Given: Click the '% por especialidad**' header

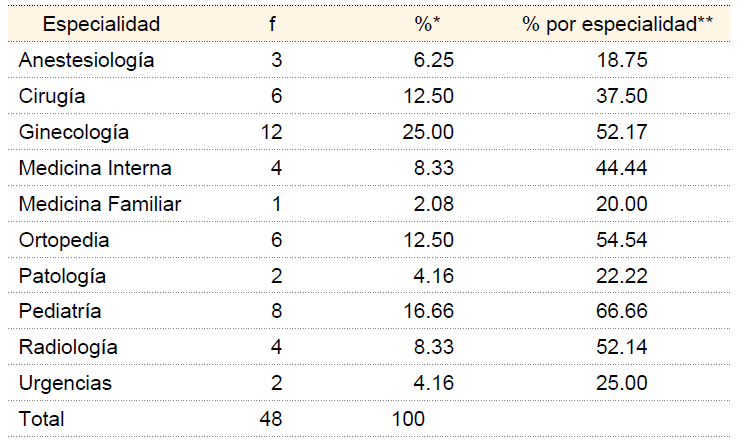Looking at the screenshot, I should coord(617,24).
